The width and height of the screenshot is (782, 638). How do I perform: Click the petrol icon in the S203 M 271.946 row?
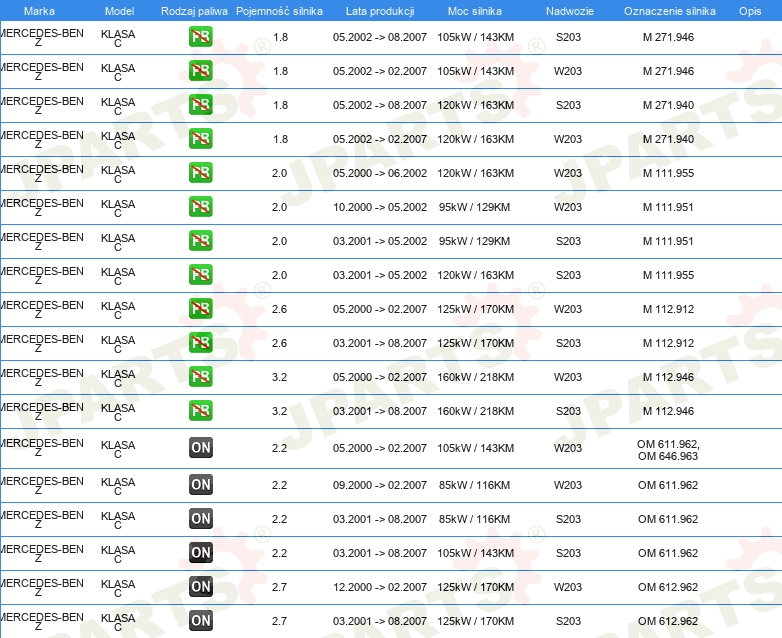coord(200,37)
